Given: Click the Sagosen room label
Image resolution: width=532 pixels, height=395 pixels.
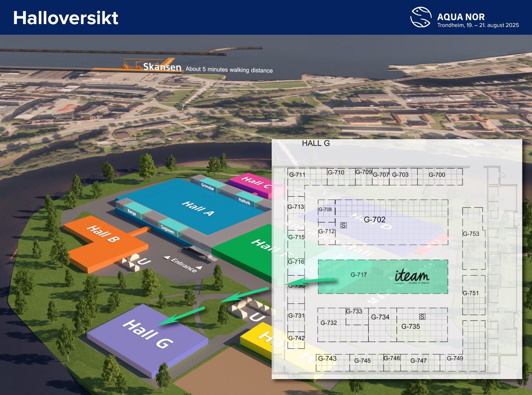Looking at the screenshot, I should (167, 229).
